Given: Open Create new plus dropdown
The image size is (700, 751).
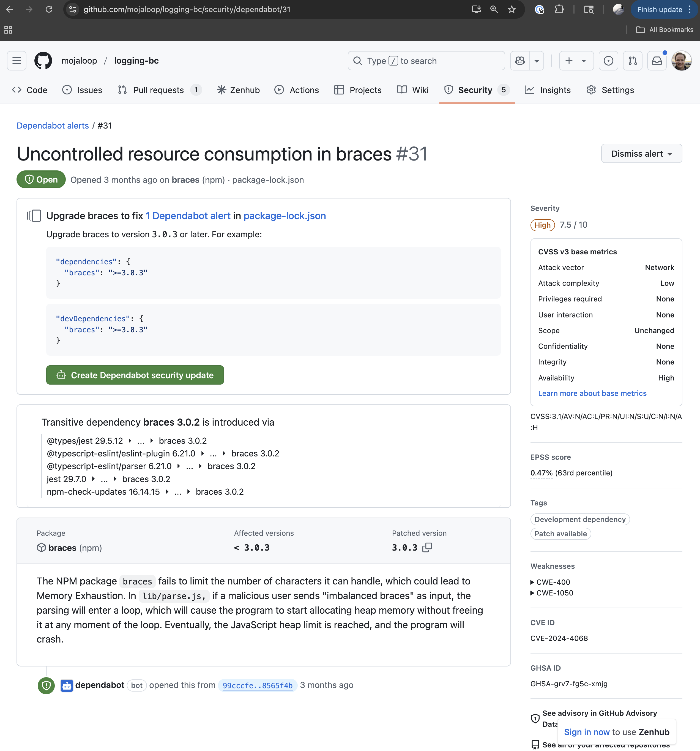Looking at the screenshot, I should pyautogui.click(x=576, y=61).
